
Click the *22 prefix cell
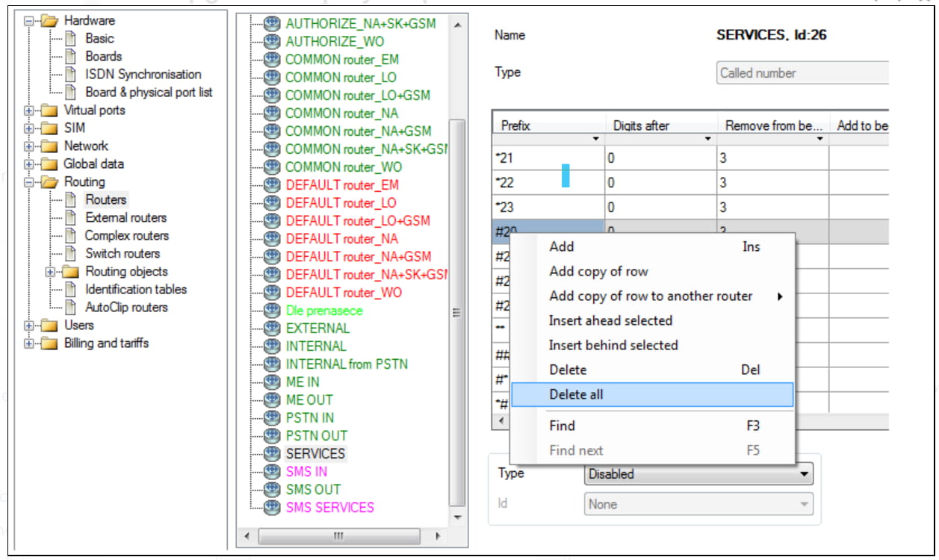click(548, 183)
